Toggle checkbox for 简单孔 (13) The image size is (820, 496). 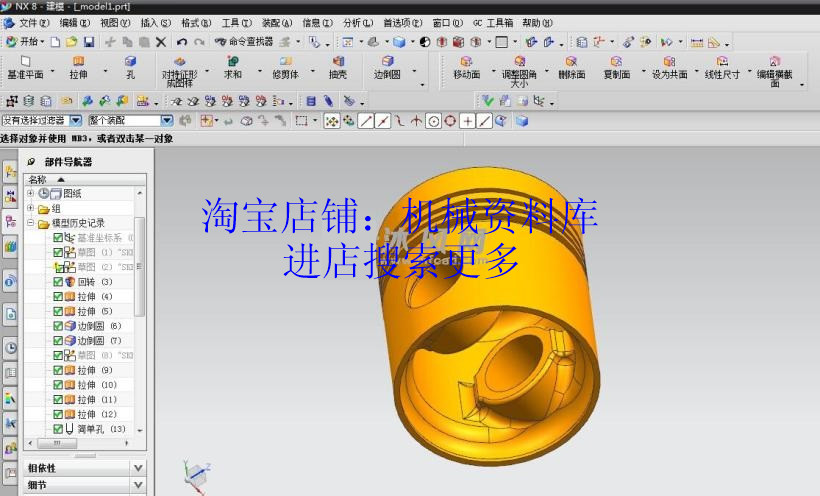tap(58, 429)
